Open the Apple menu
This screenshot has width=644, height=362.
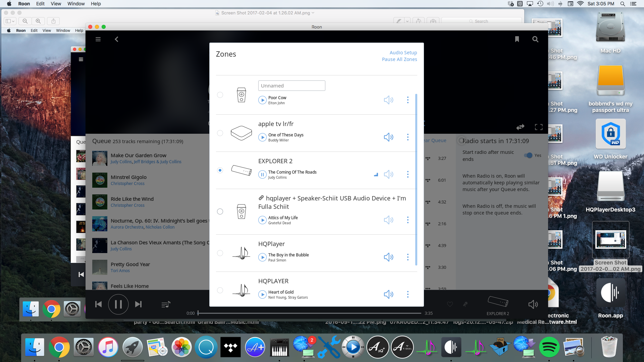[x=9, y=4]
